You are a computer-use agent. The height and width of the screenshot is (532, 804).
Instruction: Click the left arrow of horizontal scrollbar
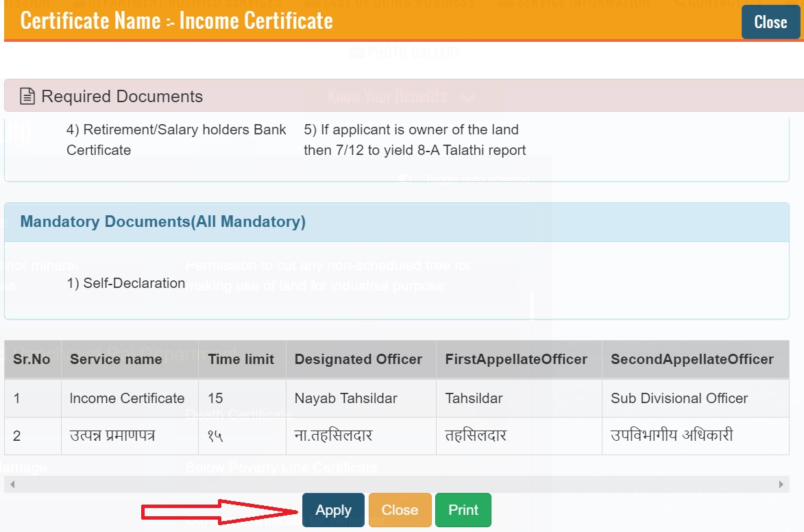[x=12, y=484]
